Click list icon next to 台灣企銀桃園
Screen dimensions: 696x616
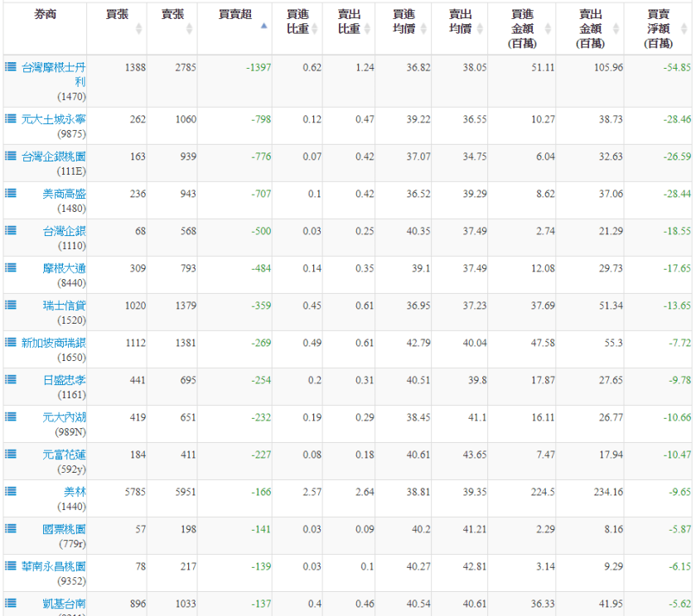[x=11, y=156]
